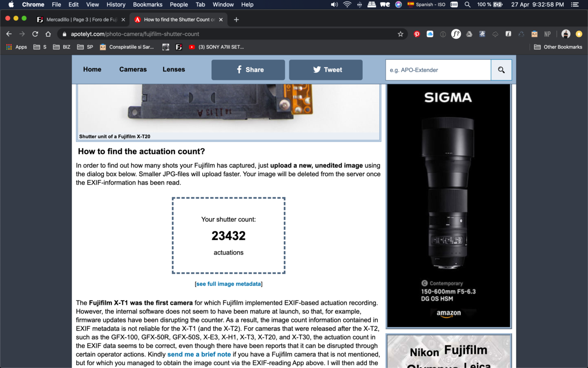Tweet this page
Image resolution: width=588 pixels, height=368 pixels.
tap(326, 70)
